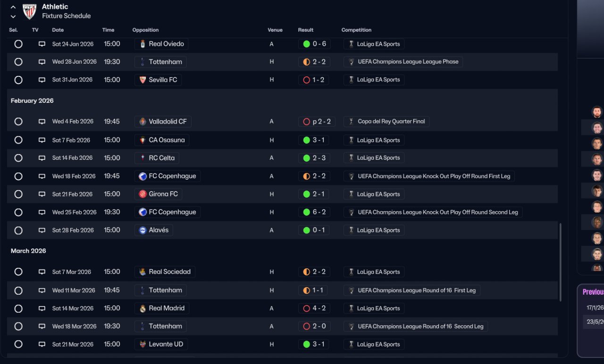
Task: Click the Real Sociedad club badge
Action: 143,272
